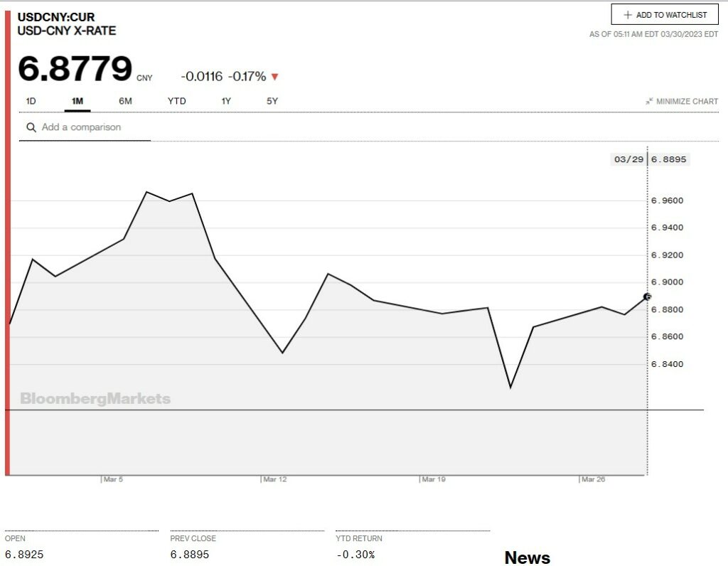
Task: Click the BloombergMarkets watermark logo
Action: 95,399
